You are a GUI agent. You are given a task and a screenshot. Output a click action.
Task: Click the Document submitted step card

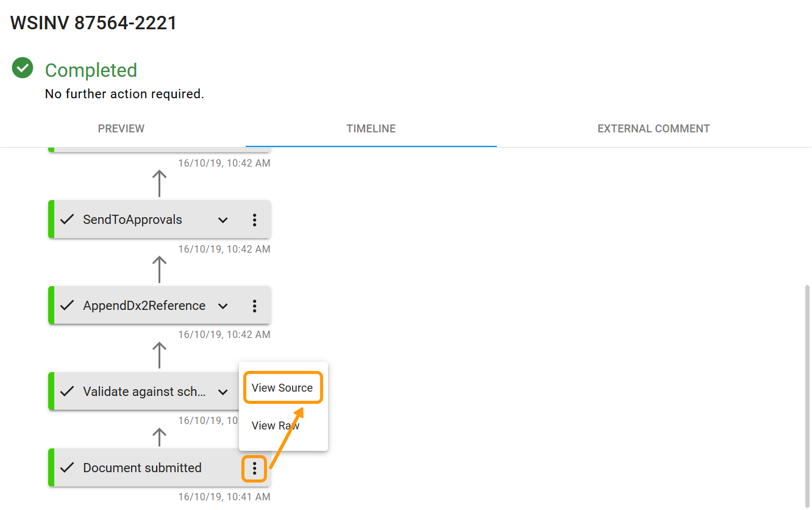142,468
